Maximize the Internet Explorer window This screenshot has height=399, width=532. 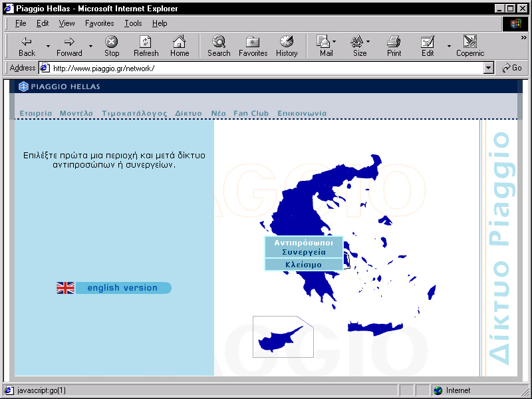[510, 9]
